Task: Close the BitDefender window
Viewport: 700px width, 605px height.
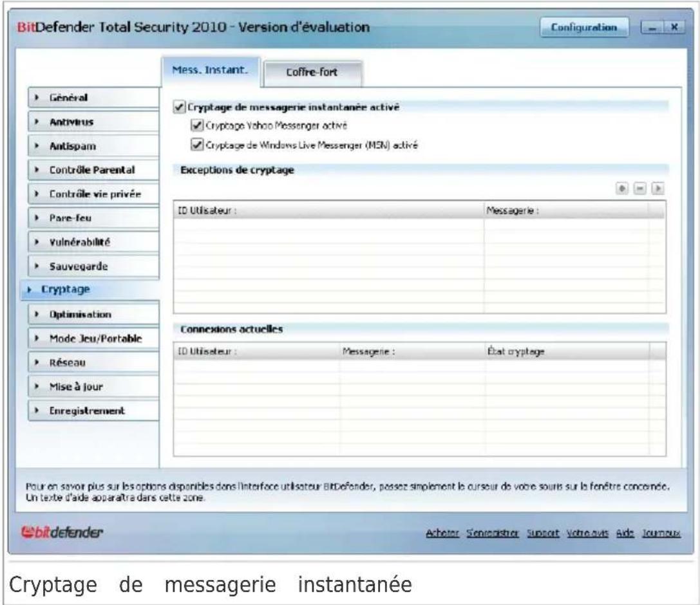Action: tap(674, 28)
